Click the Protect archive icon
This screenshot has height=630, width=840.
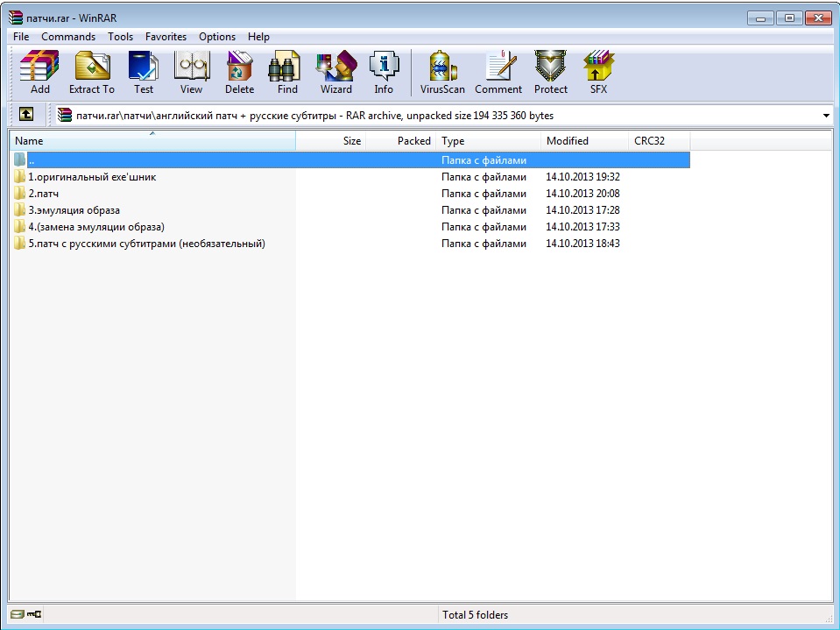click(x=551, y=72)
